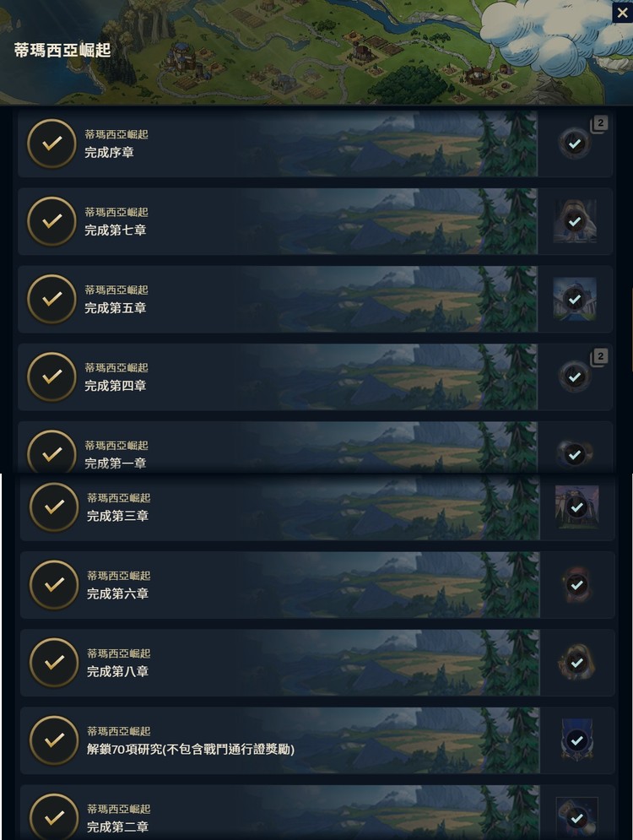
Task: Select the 完成第六章 mission label
Action: click(x=117, y=593)
